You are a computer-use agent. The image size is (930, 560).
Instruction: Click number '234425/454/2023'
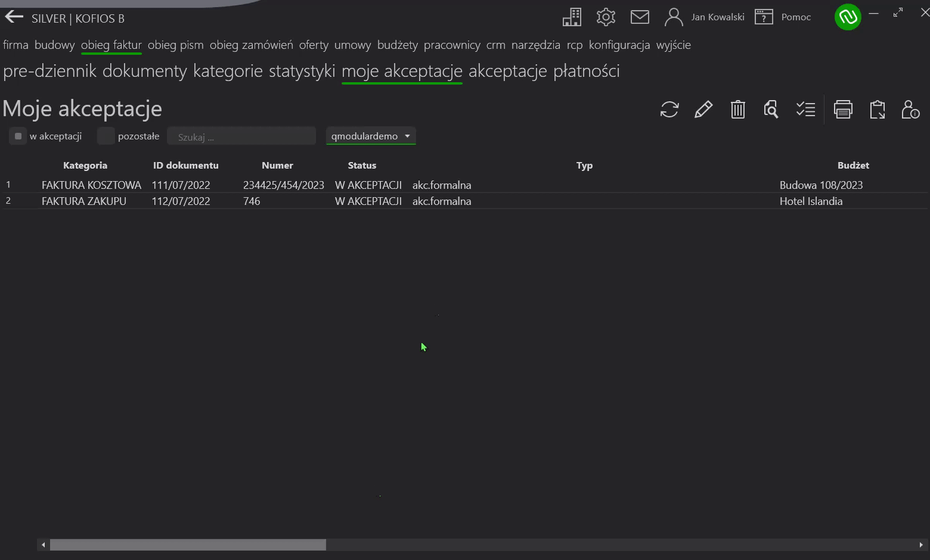point(284,185)
